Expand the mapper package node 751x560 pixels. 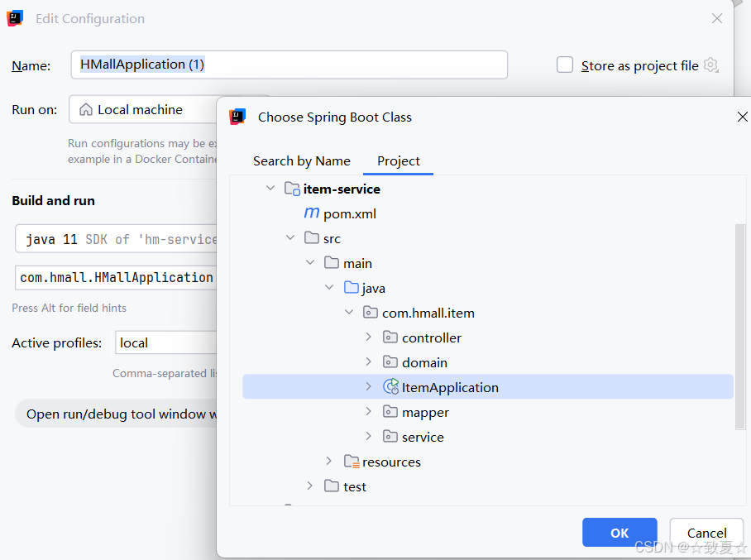coord(368,411)
